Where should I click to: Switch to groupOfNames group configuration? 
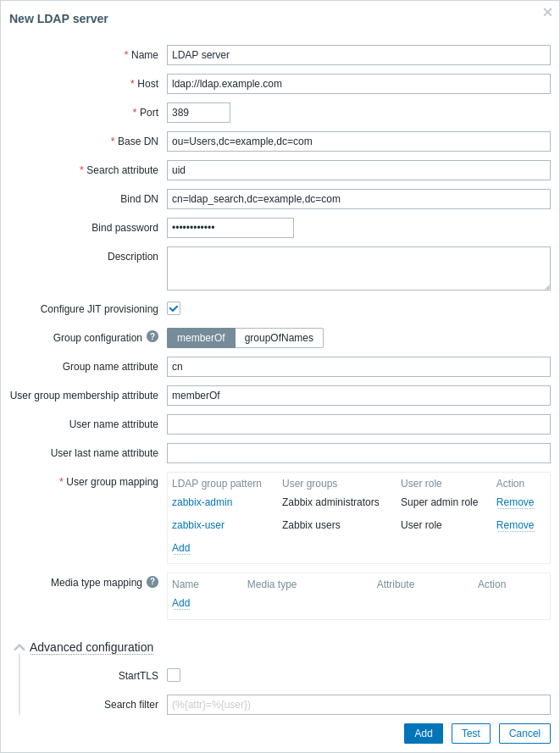coord(279,338)
